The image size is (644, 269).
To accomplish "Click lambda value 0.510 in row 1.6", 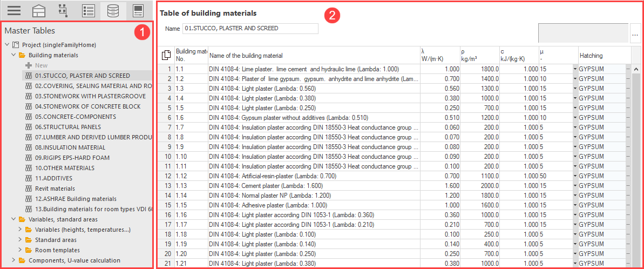I will click(440, 117).
